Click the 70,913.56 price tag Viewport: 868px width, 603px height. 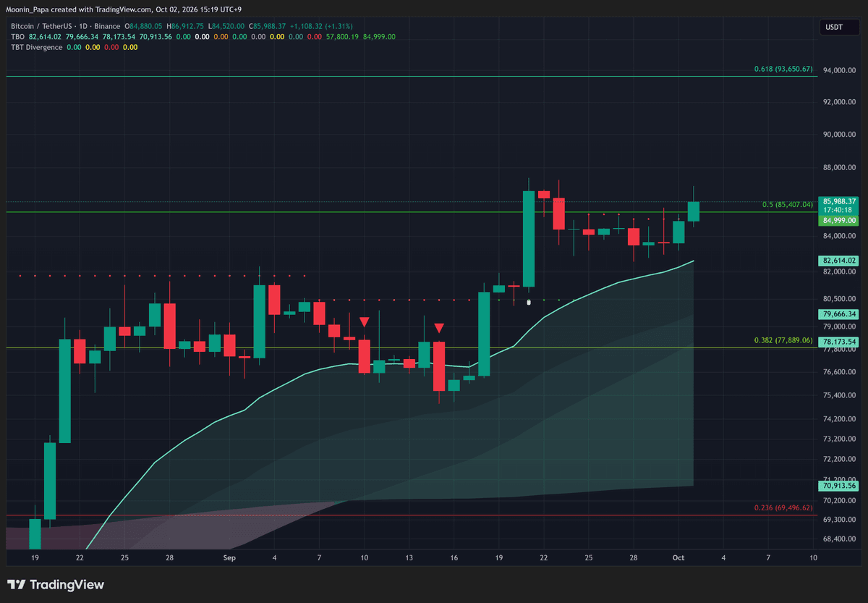click(x=839, y=486)
